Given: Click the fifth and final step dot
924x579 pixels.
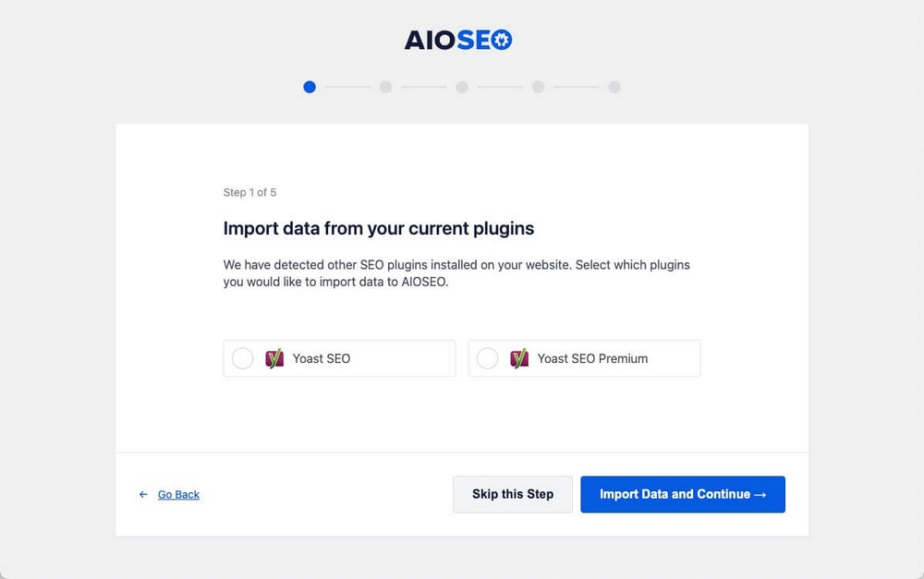Looking at the screenshot, I should pyautogui.click(x=614, y=87).
